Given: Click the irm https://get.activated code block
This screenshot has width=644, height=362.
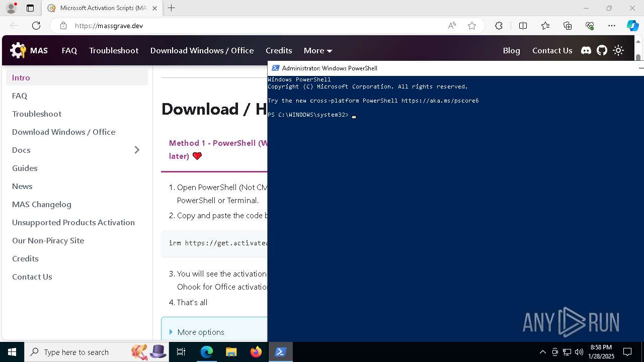Looking at the screenshot, I should tap(214, 243).
